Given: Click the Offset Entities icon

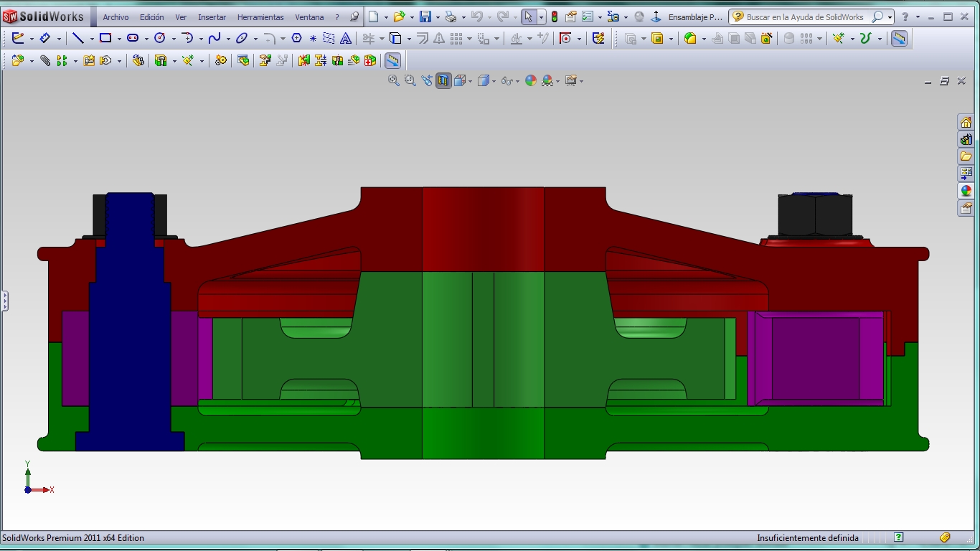Looking at the screenshot, I should tap(423, 39).
